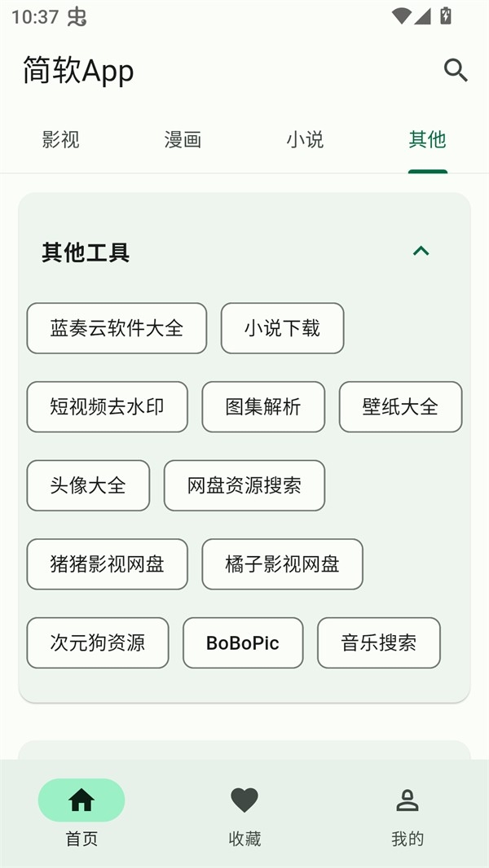
Task: Open 网盘资源搜索 search tool
Action: click(x=244, y=485)
